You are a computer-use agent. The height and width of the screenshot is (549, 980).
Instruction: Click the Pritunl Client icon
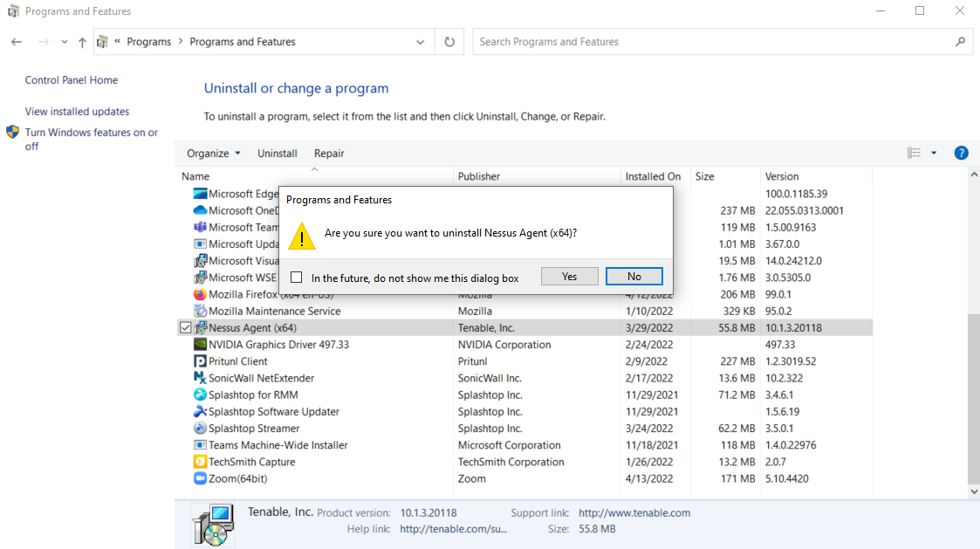[200, 361]
